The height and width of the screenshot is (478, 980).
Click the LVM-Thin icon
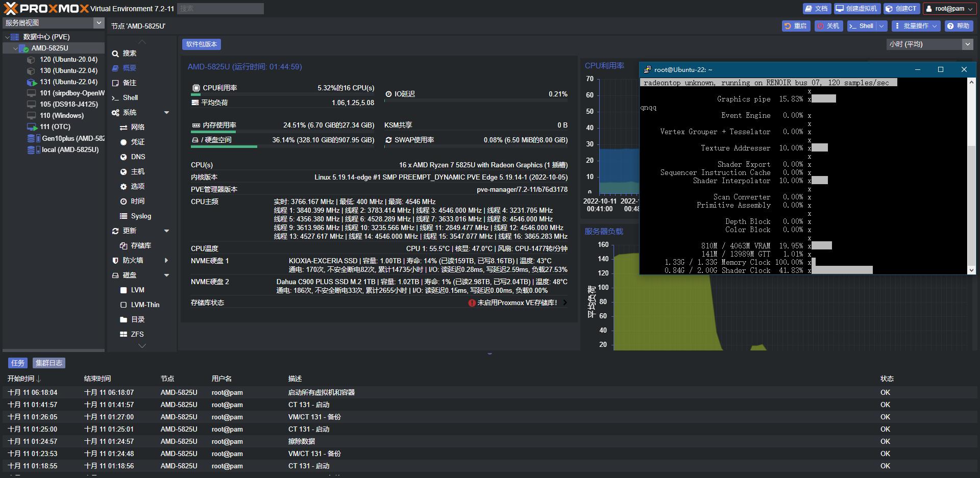(x=124, y=305)
